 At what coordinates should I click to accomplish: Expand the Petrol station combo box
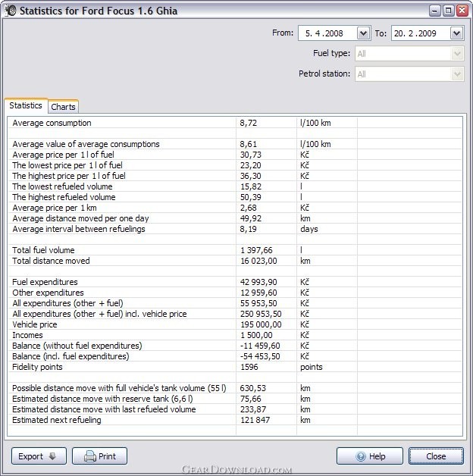point(409,74)
